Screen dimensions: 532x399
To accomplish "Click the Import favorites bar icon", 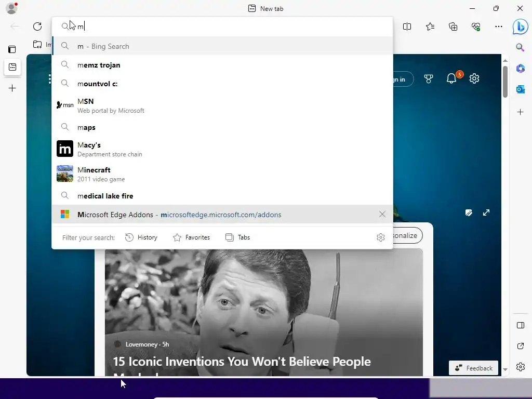I will [37, 45].
